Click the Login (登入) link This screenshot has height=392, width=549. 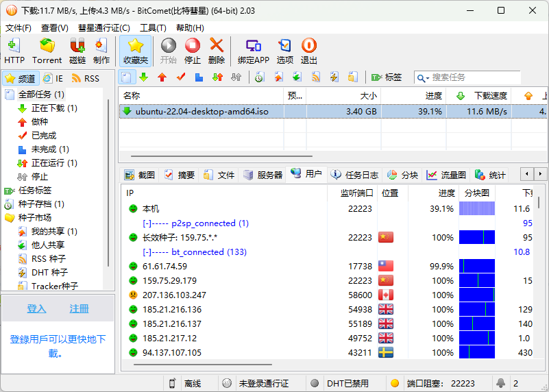(36, 308)
